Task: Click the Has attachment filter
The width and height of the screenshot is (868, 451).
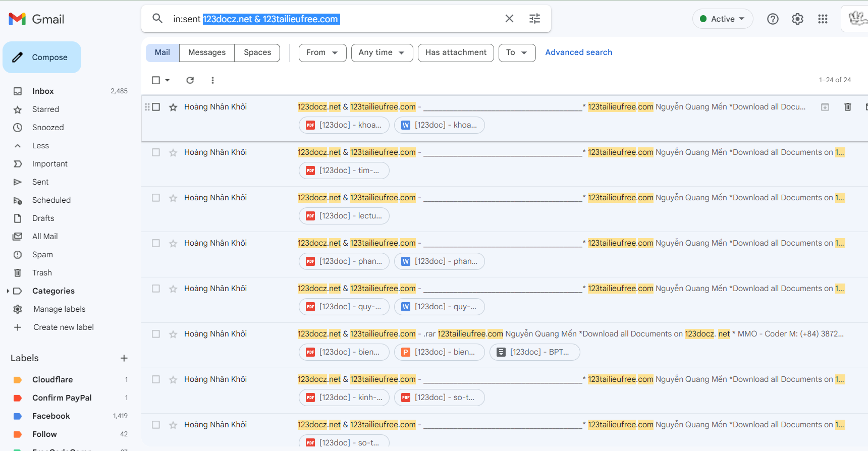Action: point(456,52)
